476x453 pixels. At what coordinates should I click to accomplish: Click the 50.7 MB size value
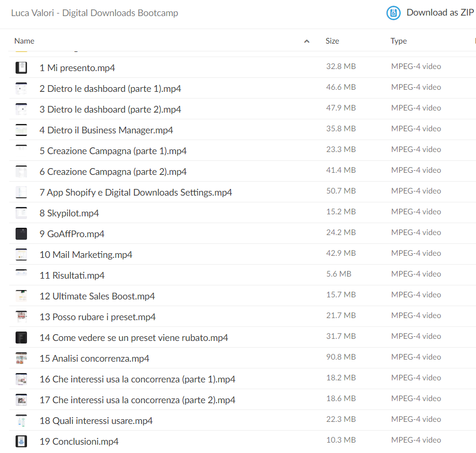coord(341,191)
